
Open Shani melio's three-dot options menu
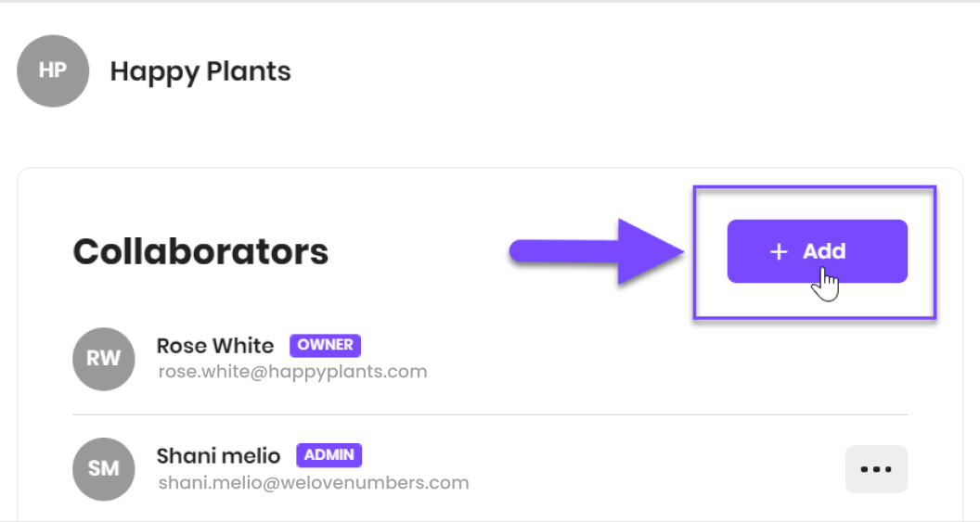tap(876, 469)
